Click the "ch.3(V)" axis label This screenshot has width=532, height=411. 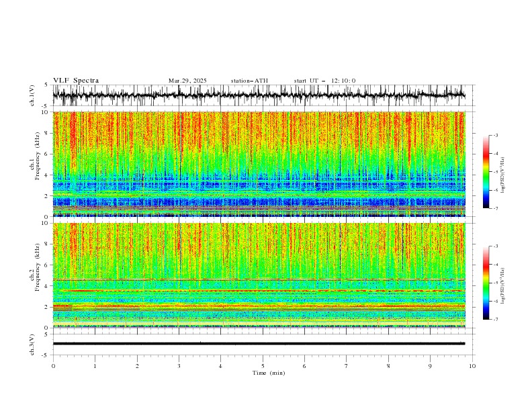point(32,345)
